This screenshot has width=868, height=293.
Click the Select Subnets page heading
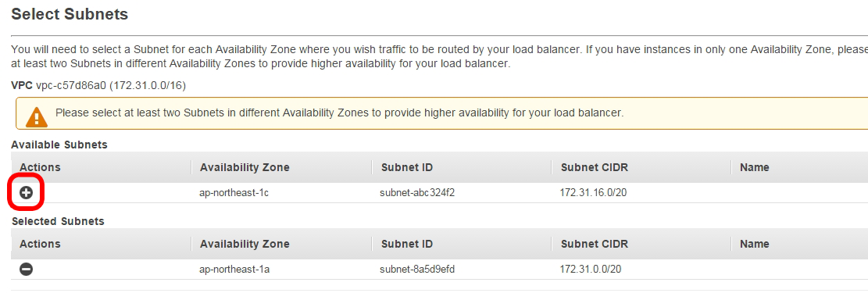[70, 14]
